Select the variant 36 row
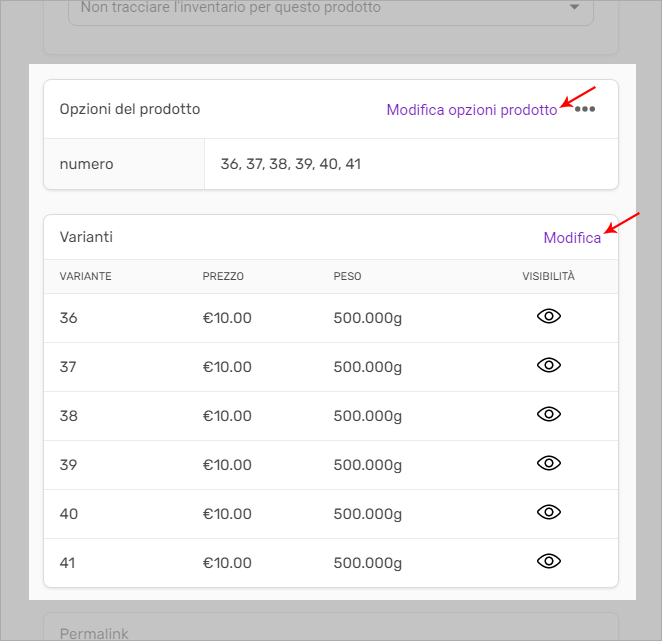Viewport: 662px width, 641px height. 331,318
